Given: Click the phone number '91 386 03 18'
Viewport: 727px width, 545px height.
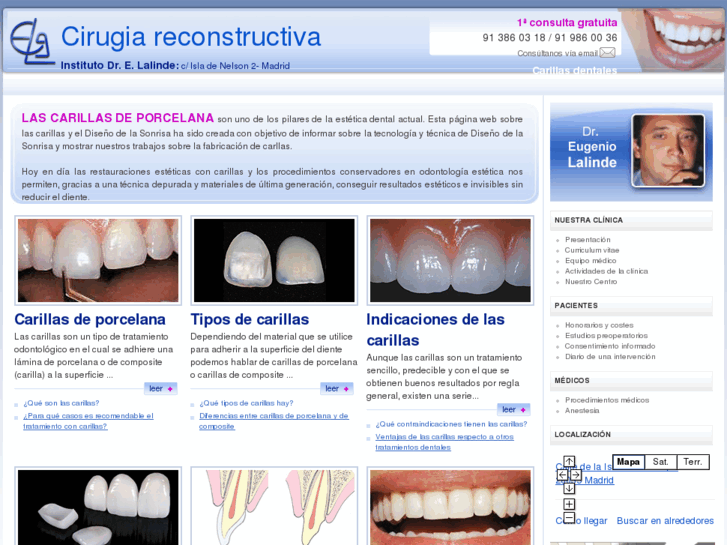Looking at the screenshot, I should (x=514, y=38).
